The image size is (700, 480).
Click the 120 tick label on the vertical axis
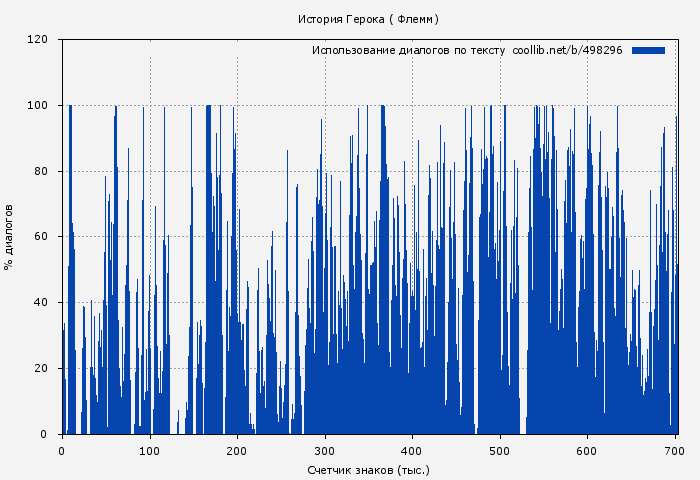[x=38, y=40]
